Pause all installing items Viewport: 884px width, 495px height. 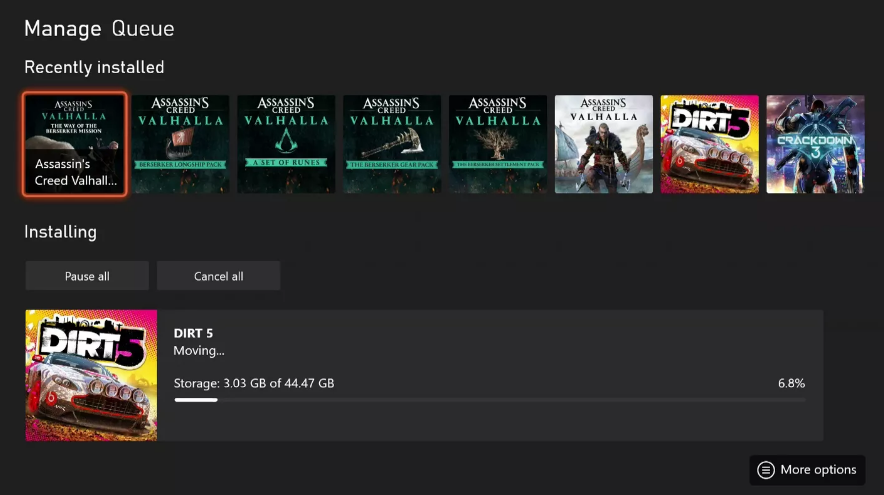(87, 276)
